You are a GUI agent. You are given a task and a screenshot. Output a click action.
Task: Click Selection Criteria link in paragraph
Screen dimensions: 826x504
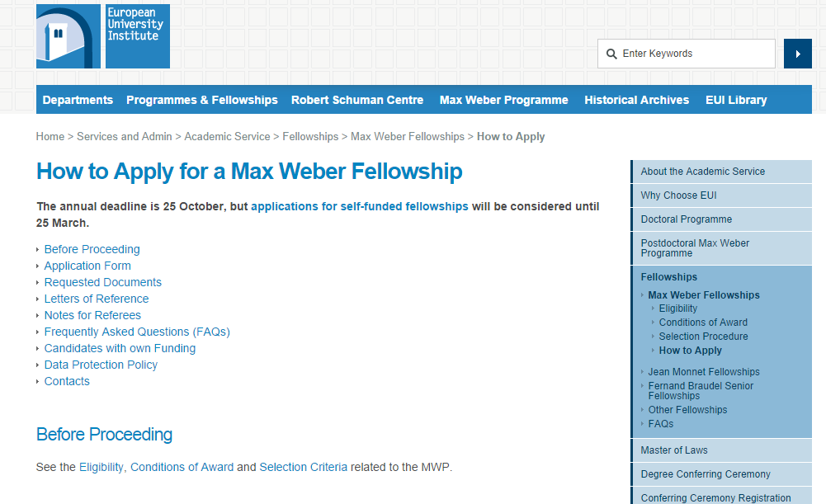(304, 467)
